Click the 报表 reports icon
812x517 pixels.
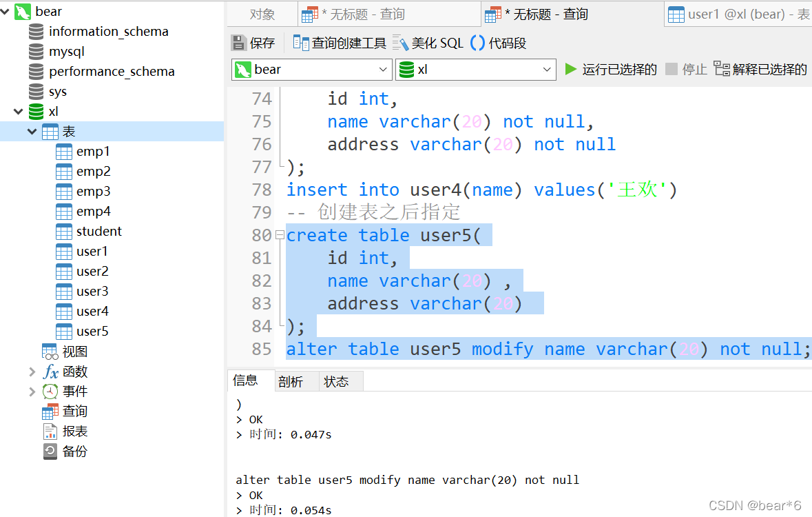[50, 432]
